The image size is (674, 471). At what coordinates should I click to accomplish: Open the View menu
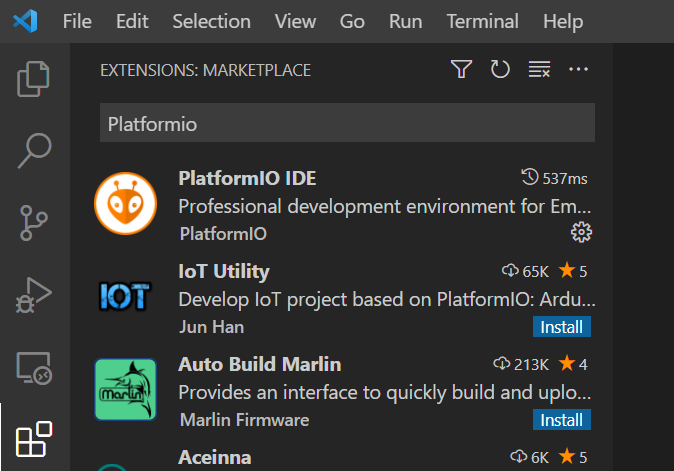pos(295,21)
